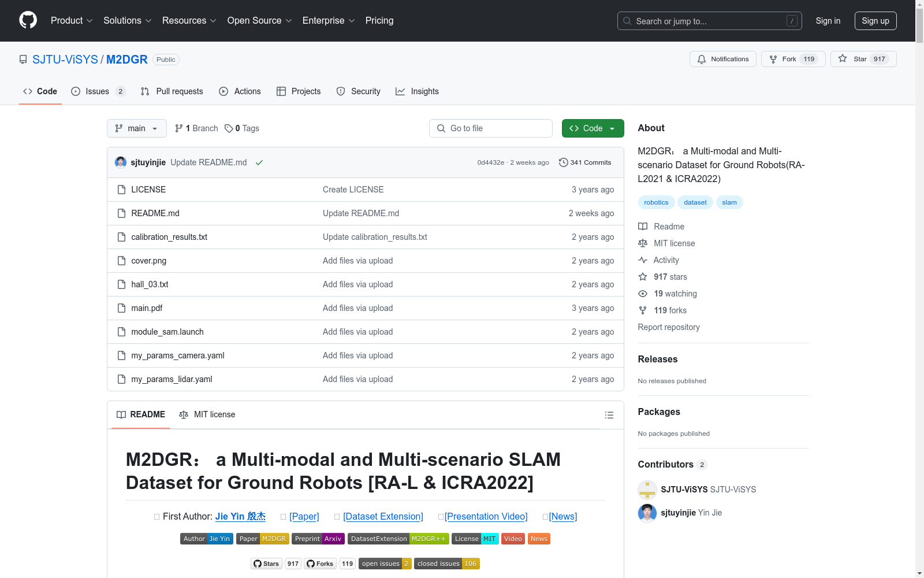
Task: Open the GitHub home logo
Action: click(x=28, y=20)
